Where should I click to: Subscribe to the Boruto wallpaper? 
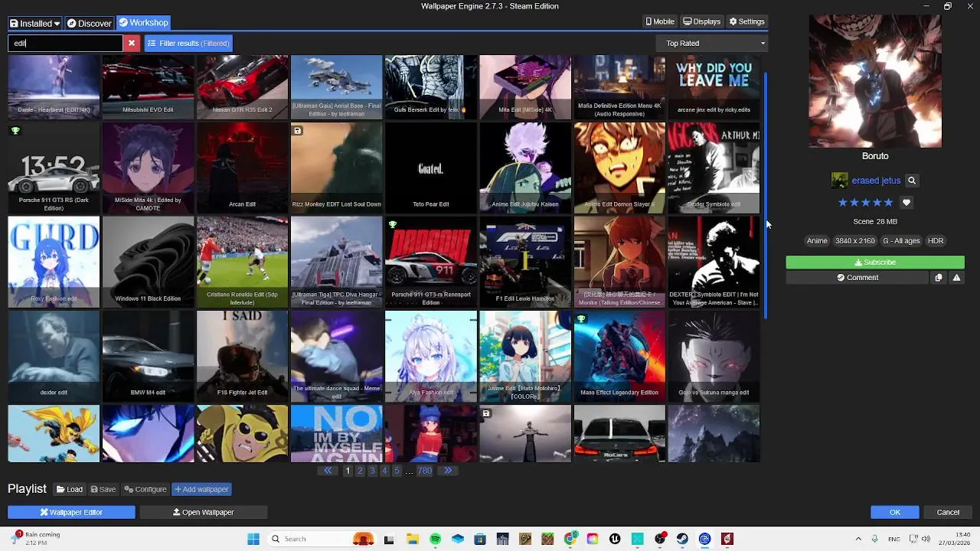tap(875, 262)
